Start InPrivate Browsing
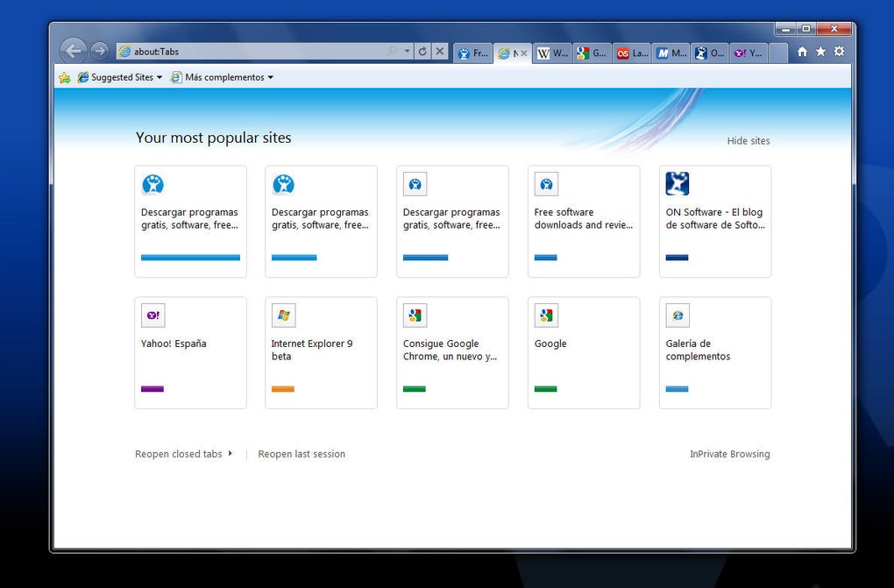 click(x=730, y=454)
